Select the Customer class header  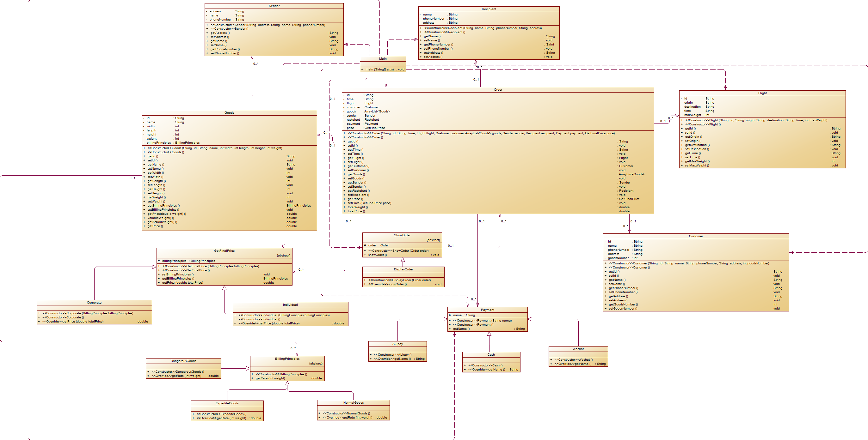[696, 236]
